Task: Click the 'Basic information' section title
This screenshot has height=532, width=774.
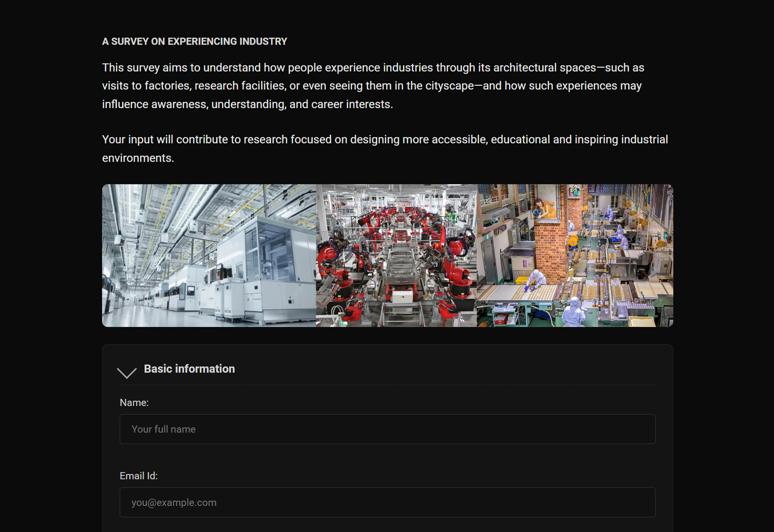Action: [x=189, y=369]
